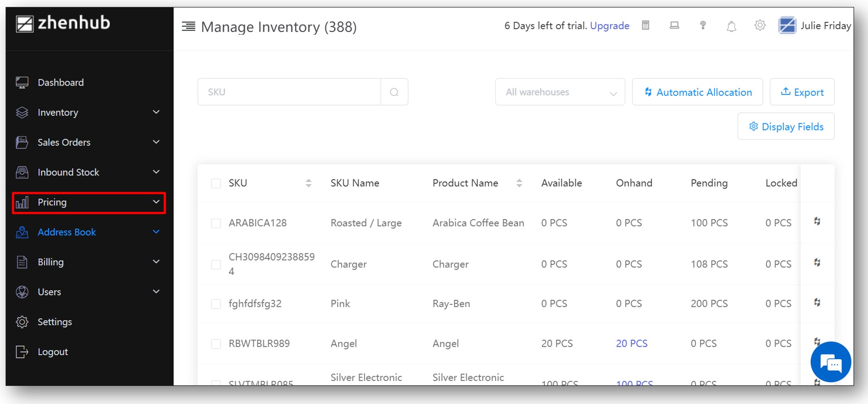868x404 pixels.
Task: Click the notification bell icon
Action: click(x=731, y=26)
